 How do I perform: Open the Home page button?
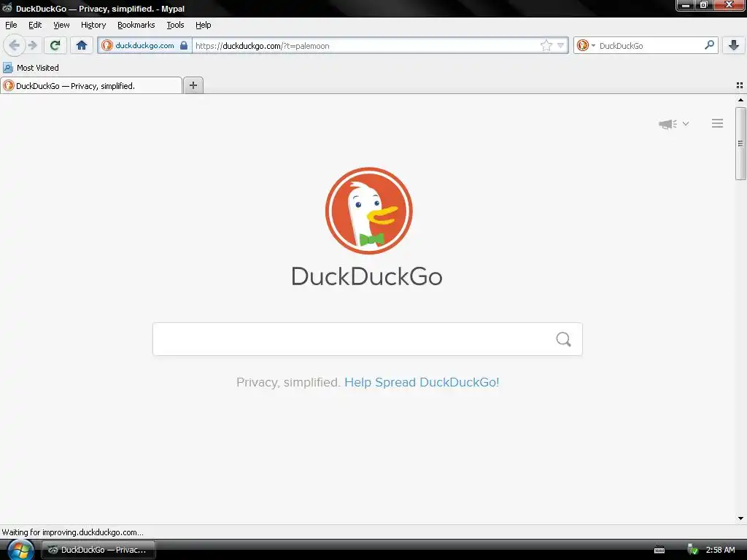pos(82,45)
